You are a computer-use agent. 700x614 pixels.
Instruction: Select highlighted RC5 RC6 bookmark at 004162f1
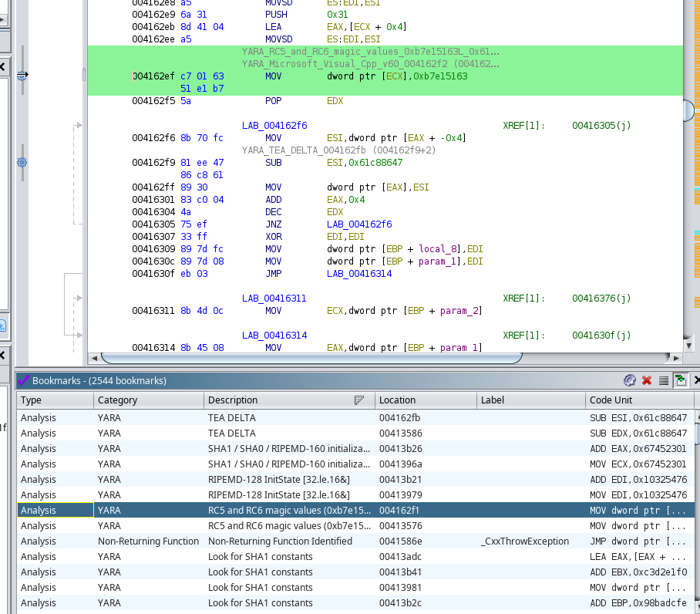pyautogui.click(x=355, y=511)
